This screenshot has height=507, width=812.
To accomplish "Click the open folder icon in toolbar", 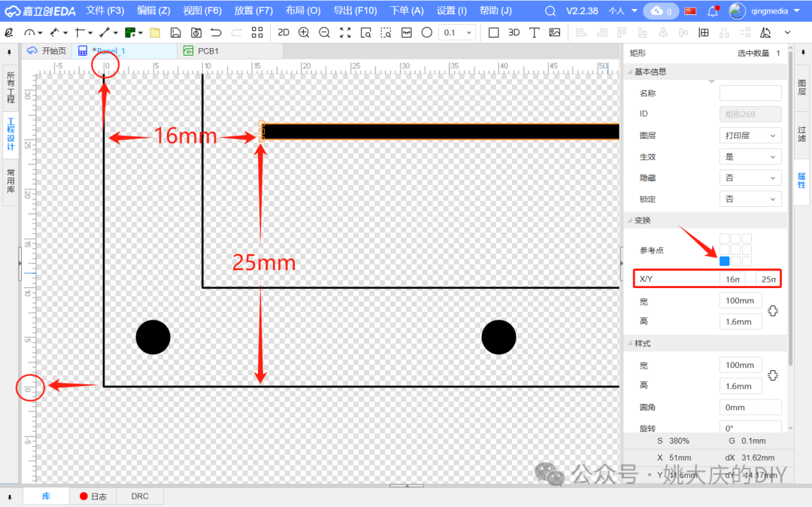I will (x=155, y=32).
